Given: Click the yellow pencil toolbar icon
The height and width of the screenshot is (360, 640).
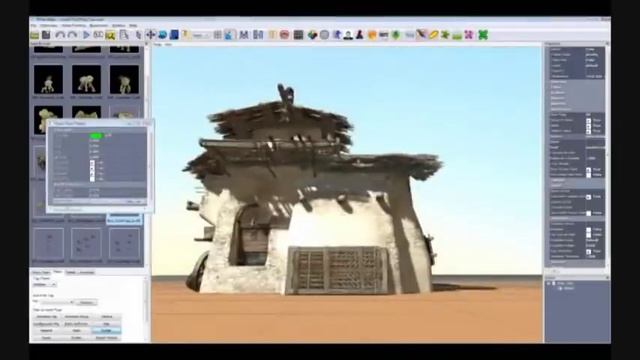Looking at the screenshot, I should pyautogui.click(x=433, y=35).
